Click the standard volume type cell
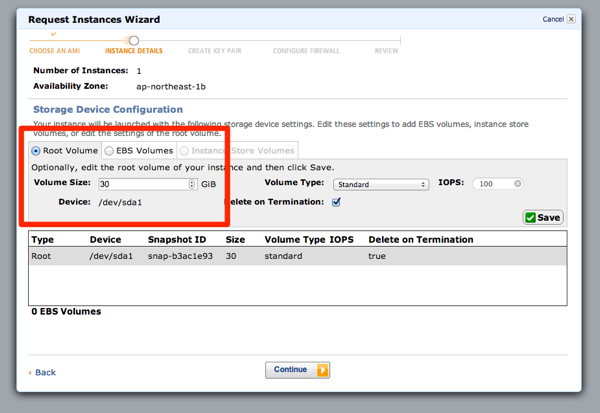Image resolution: width=600 pixels, height=413 pixels. coord(283,256)
